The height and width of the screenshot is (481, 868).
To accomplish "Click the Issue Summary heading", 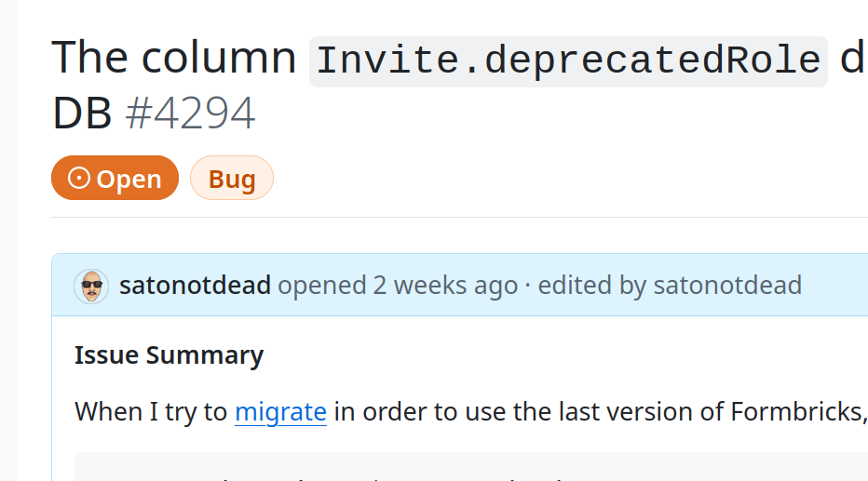I will [169, 355].
